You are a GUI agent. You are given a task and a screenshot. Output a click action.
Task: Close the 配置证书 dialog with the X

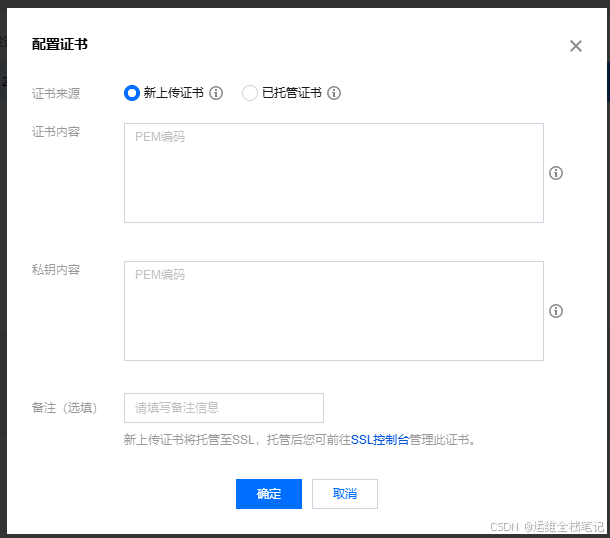coord(576,46)
